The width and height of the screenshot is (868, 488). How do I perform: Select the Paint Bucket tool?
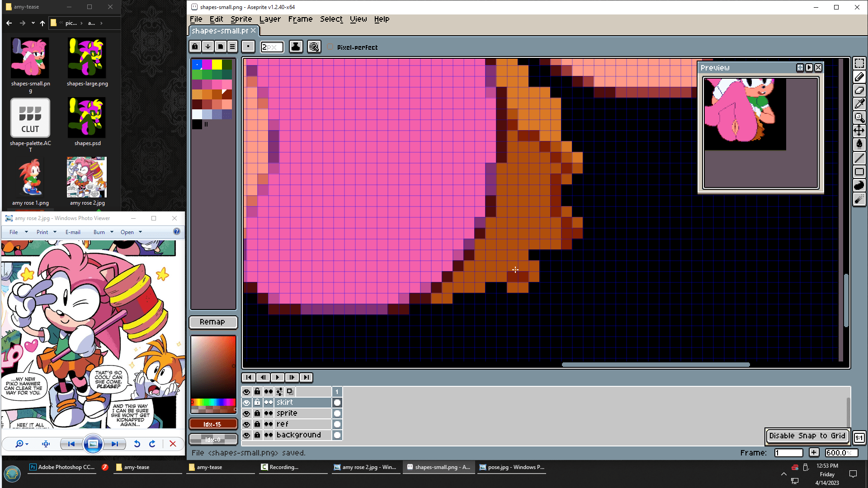coord(859,145)
